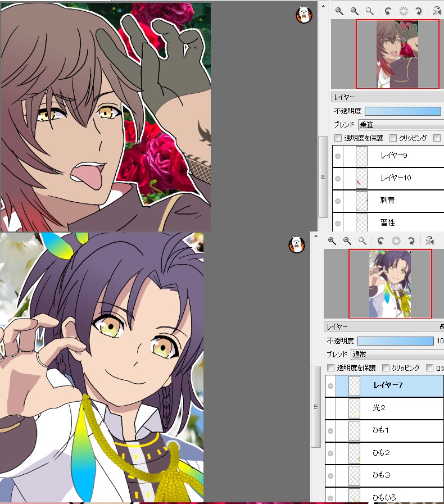Click the highlighted レイヤー7 layer name
Screen dimensions: 444x504
(388, 385)
